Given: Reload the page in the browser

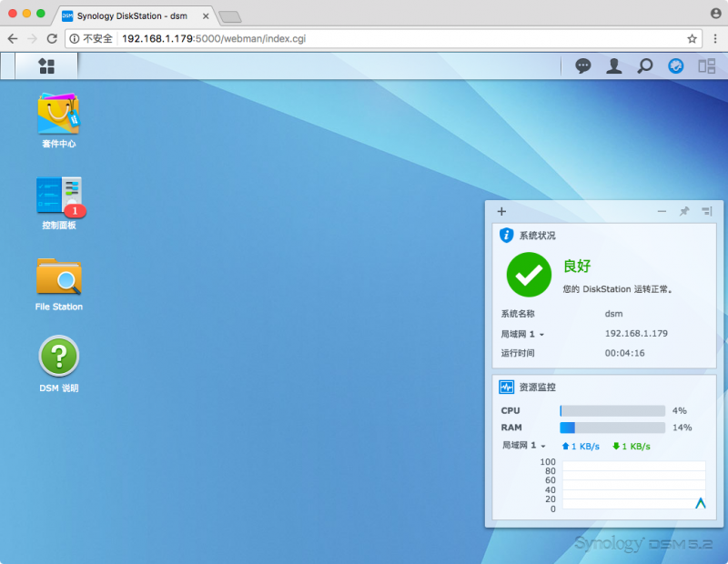Looking at the screenshot, I should (52, 38).
